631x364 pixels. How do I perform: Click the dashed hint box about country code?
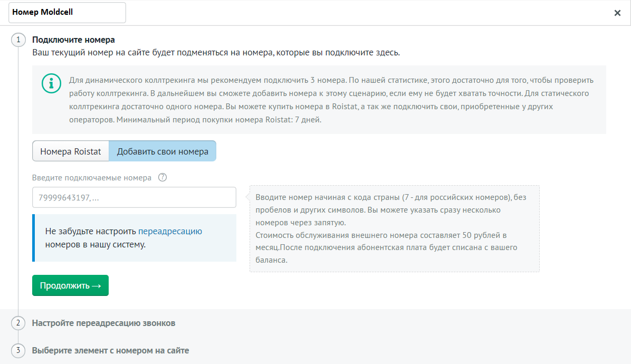[394, 228]
